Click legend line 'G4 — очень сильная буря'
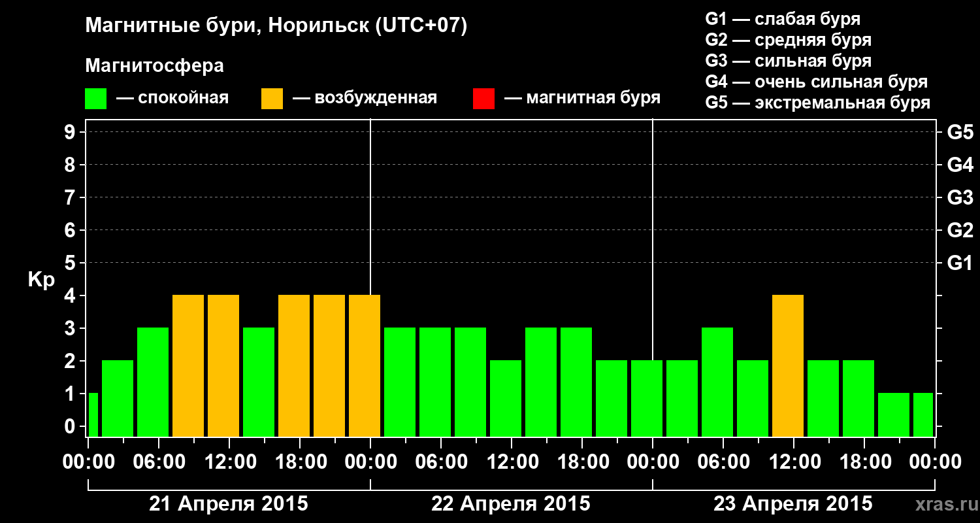980x523 pixels. [817, 82]
